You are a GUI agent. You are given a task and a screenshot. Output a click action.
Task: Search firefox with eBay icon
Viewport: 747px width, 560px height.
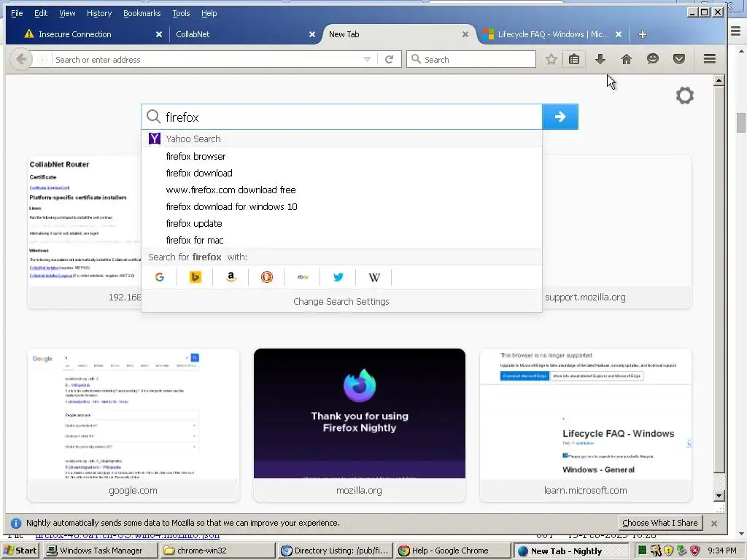(x=303, y=277)
